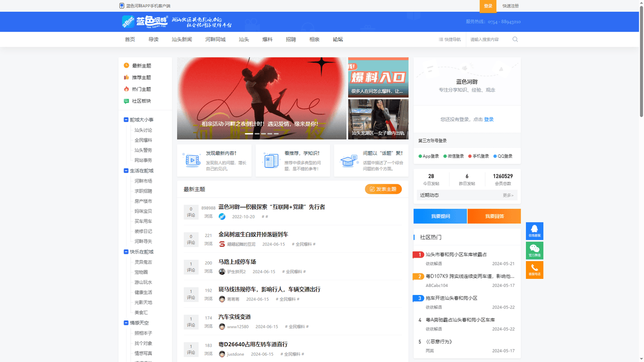Open the 爆料入口 banner thumbnail
The image size is (644, 362).
click(378, 77)
